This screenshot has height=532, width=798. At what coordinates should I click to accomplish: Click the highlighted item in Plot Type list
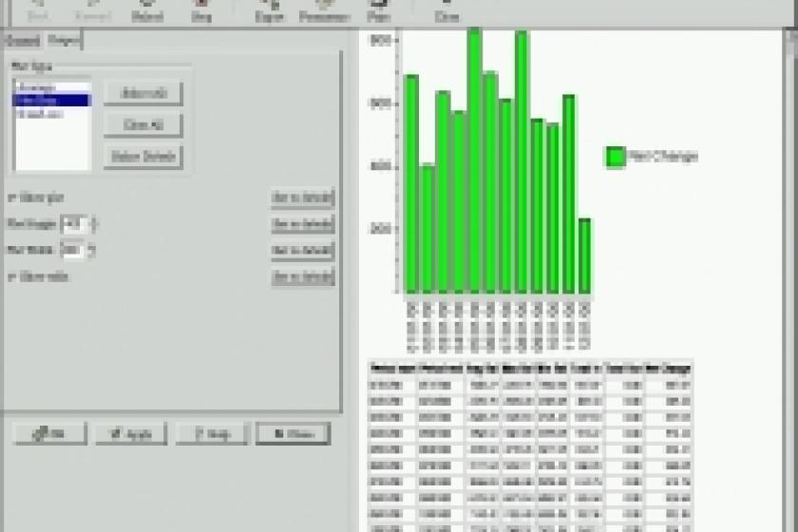coord(52,101)
